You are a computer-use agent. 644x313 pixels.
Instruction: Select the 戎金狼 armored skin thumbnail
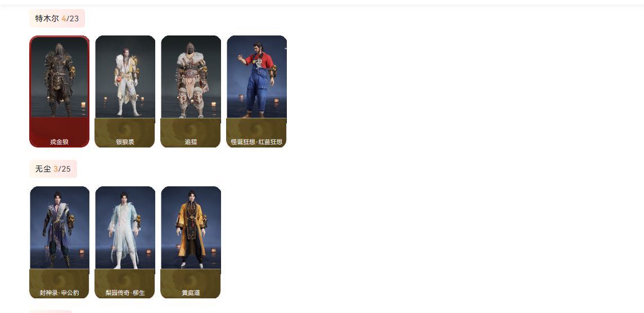[60, 77]
